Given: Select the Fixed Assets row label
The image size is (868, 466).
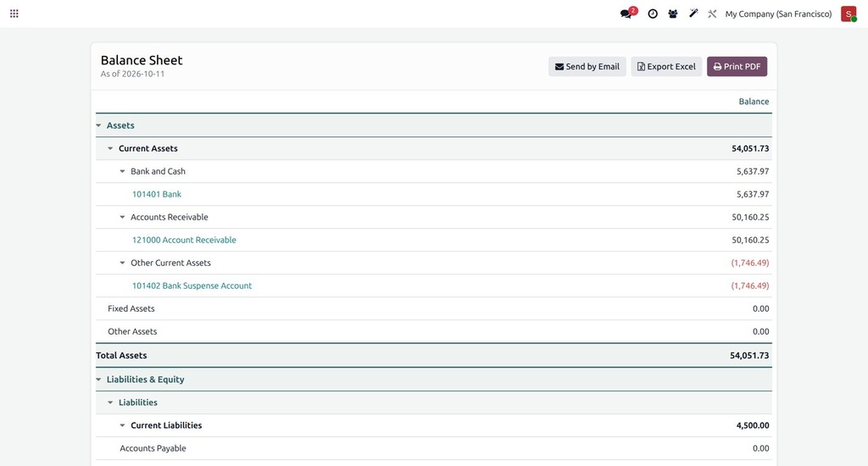Looking at the screenshot, I should (x=131, y=308).
